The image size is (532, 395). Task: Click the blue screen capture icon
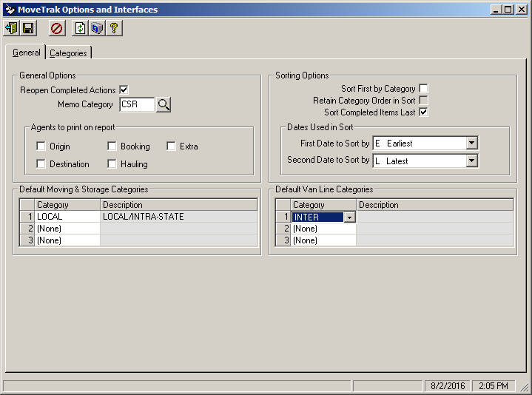[97, 28]
